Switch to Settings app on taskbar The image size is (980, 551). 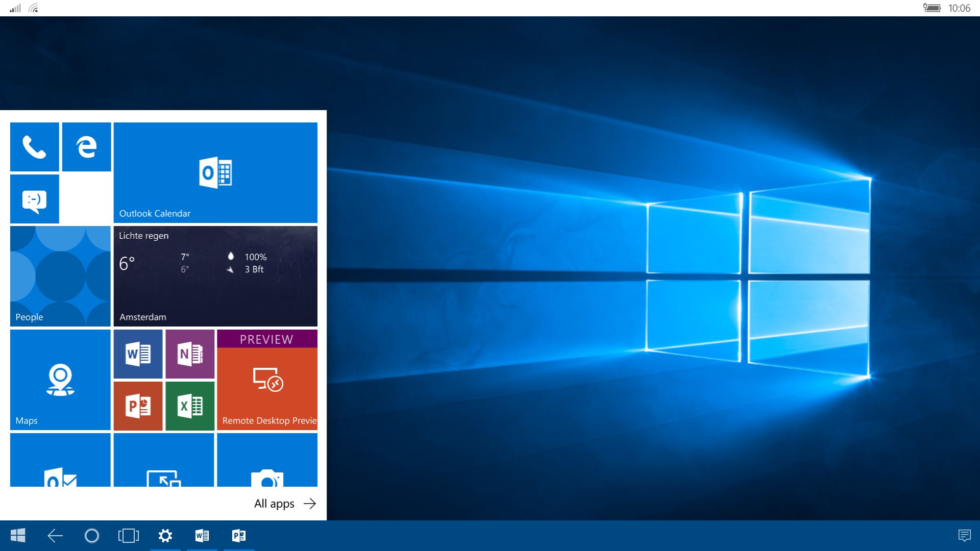[165, 536]
